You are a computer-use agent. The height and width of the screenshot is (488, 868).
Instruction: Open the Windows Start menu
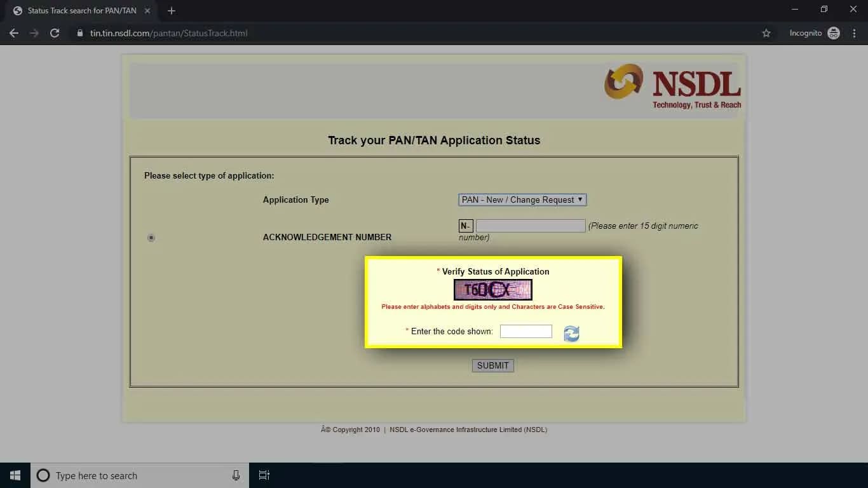(x=14, y=475)
